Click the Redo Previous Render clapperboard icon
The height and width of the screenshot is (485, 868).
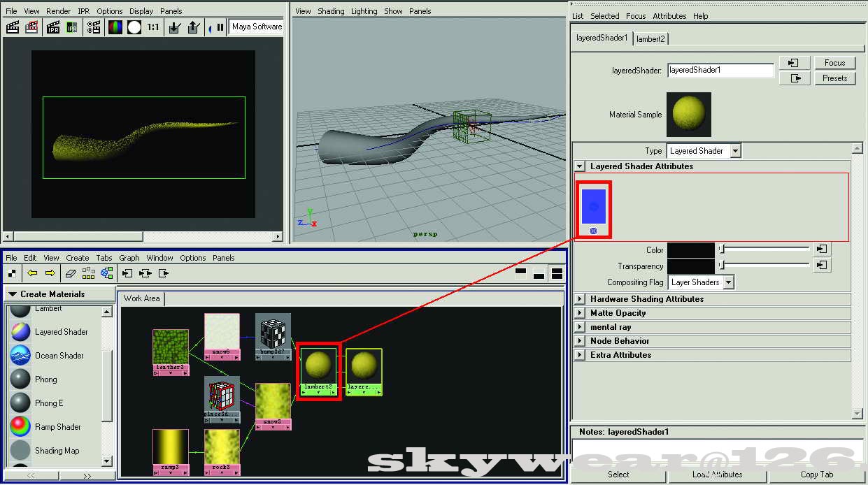click(x=13, y=27)
